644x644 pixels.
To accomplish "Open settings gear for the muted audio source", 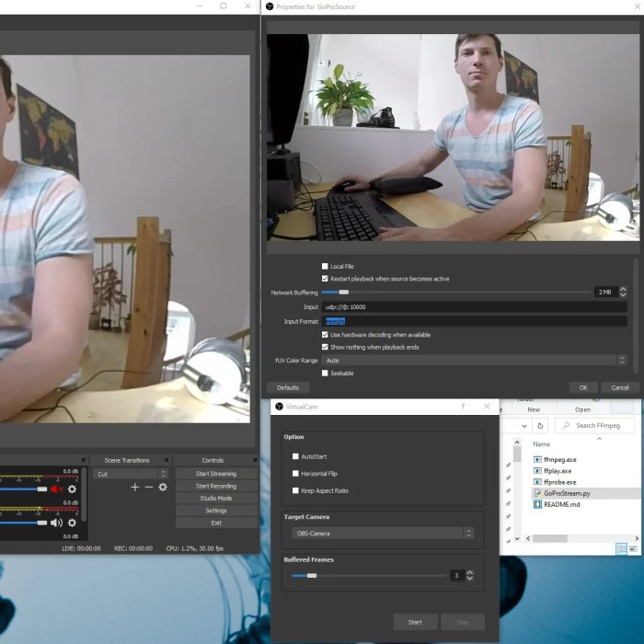I will pyautogui.click(x=72, y=489).
